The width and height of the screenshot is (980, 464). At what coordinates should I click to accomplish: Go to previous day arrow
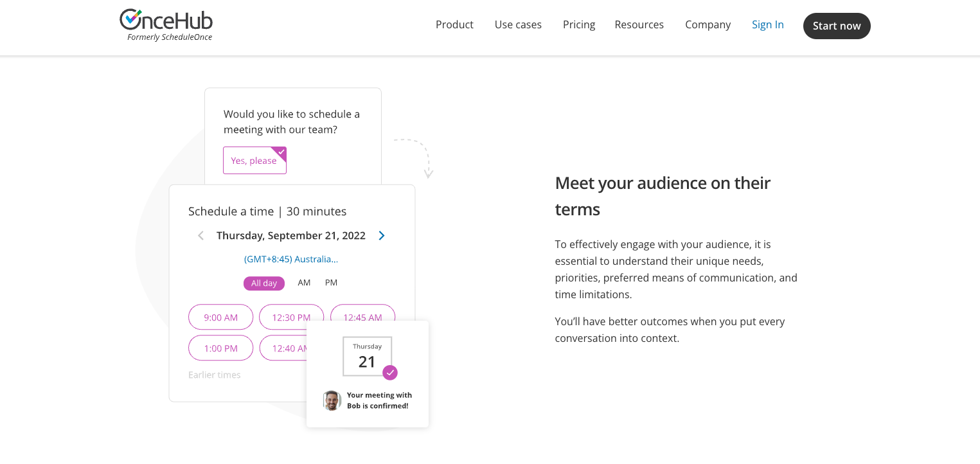[x=201, y=236]
